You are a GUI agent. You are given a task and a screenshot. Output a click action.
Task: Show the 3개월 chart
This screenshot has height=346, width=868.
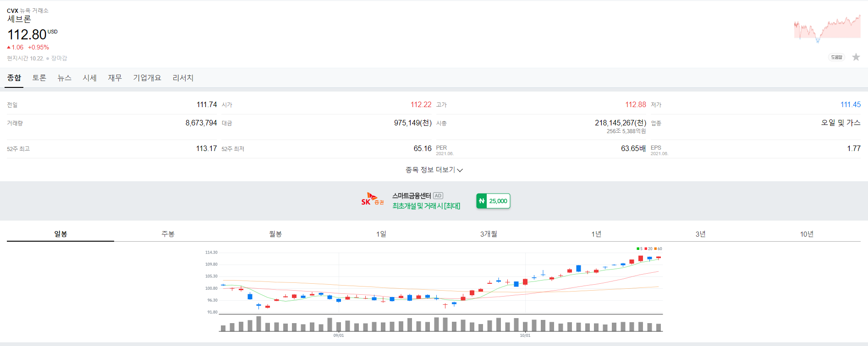tap(489, 234)
